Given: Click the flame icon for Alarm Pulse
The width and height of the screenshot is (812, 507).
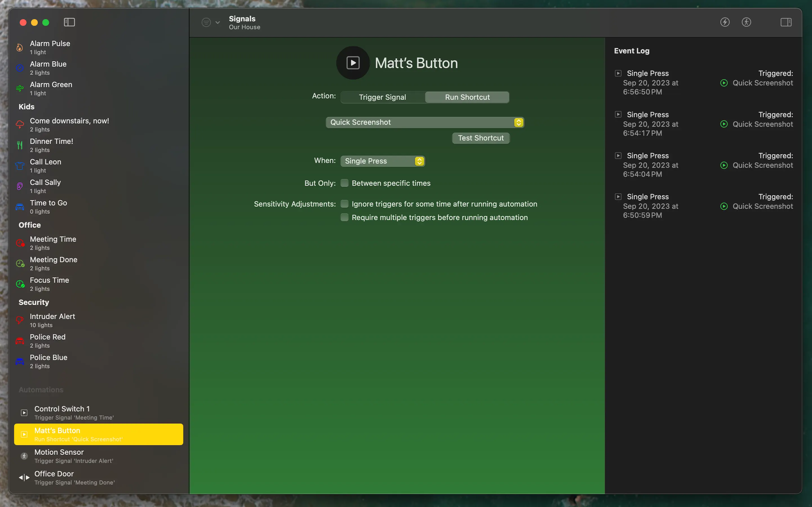Looking at the screenshot, I should tap(20, 48).
